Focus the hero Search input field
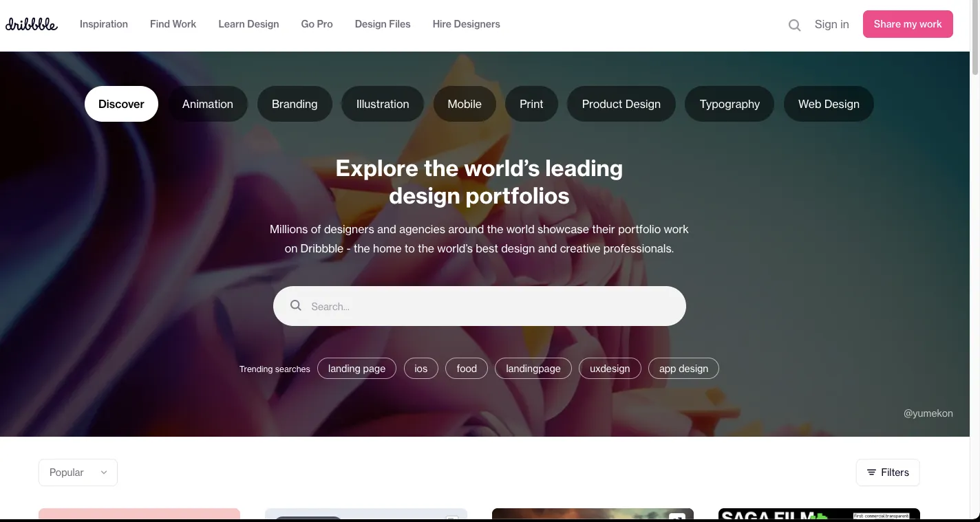980x522 pixels. [x=489, y=306]
